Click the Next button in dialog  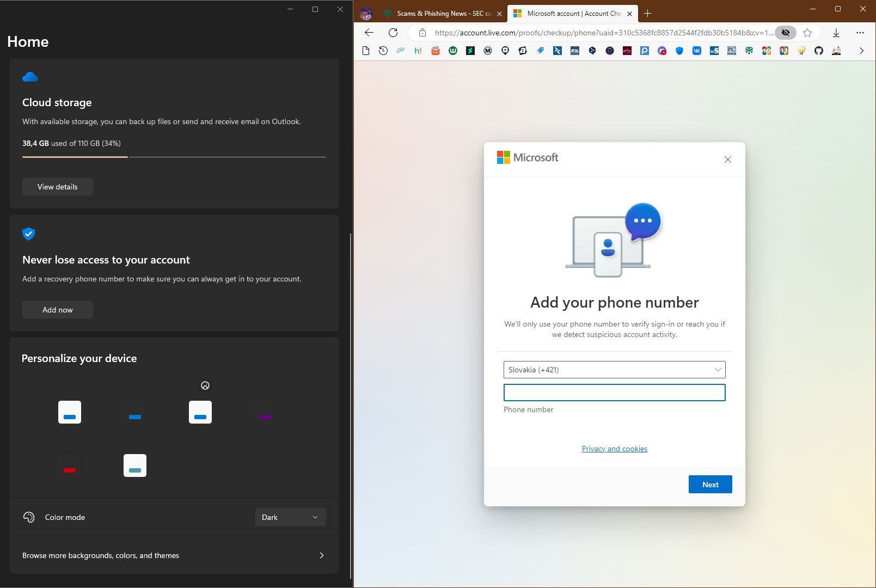710,485
